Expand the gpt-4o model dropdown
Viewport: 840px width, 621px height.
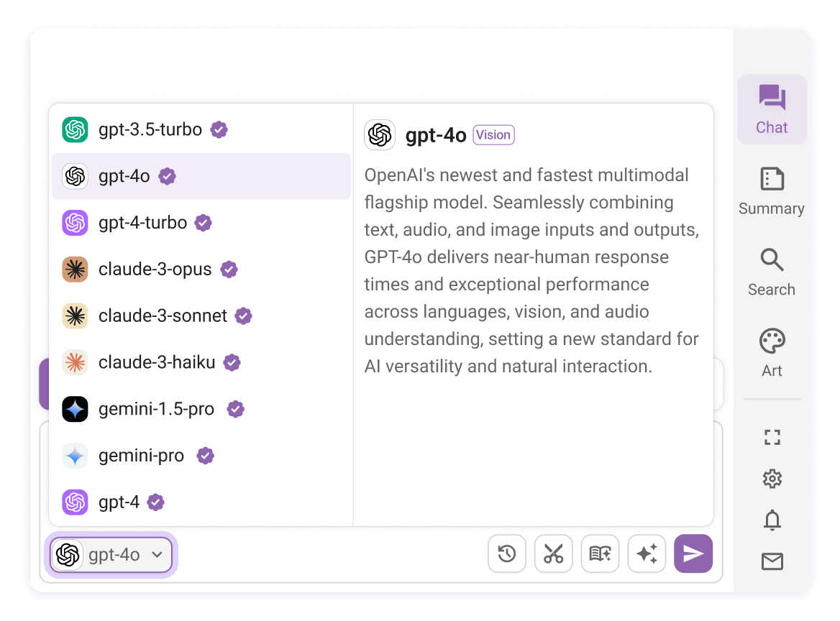pyautogui.click(x=111, y=555)
